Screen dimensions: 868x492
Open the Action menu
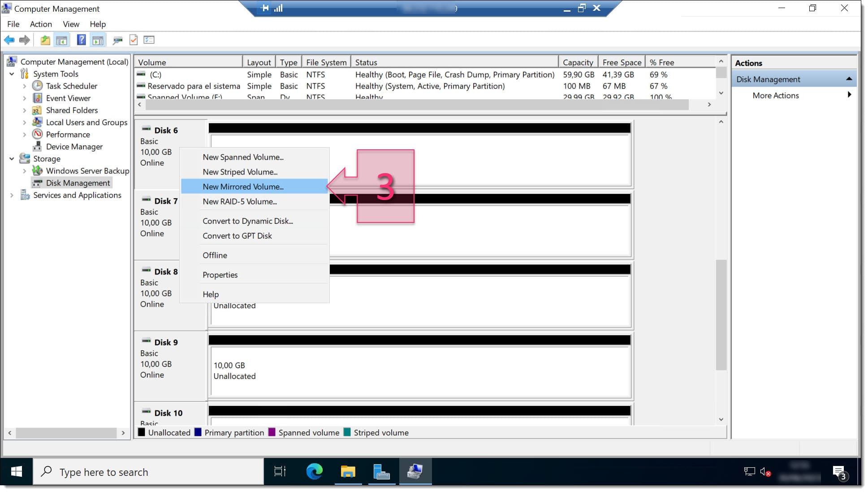(x=41, y=24)
